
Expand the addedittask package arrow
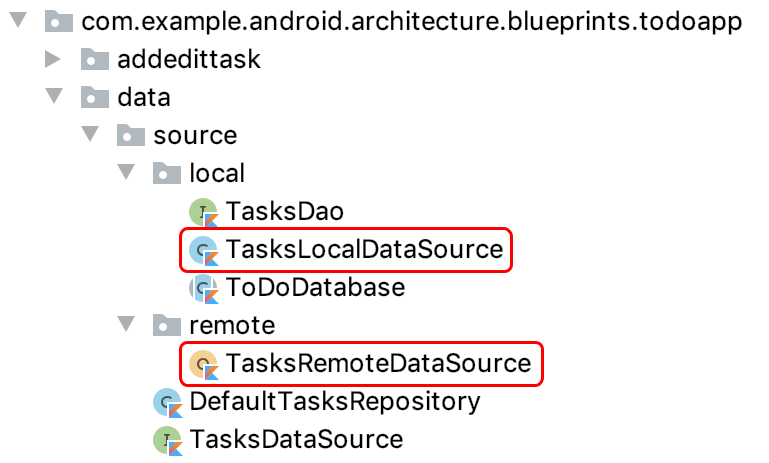[x=53, y=60]
